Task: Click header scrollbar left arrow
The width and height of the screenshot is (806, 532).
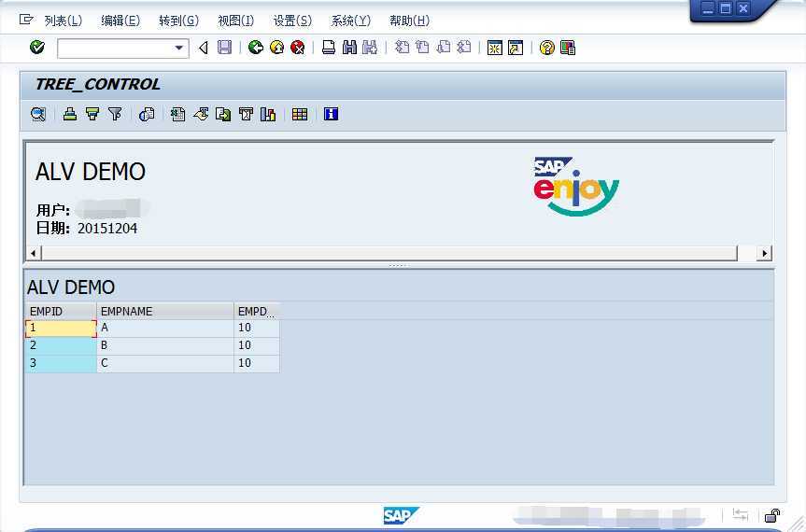Action: [x=34, y=253]
